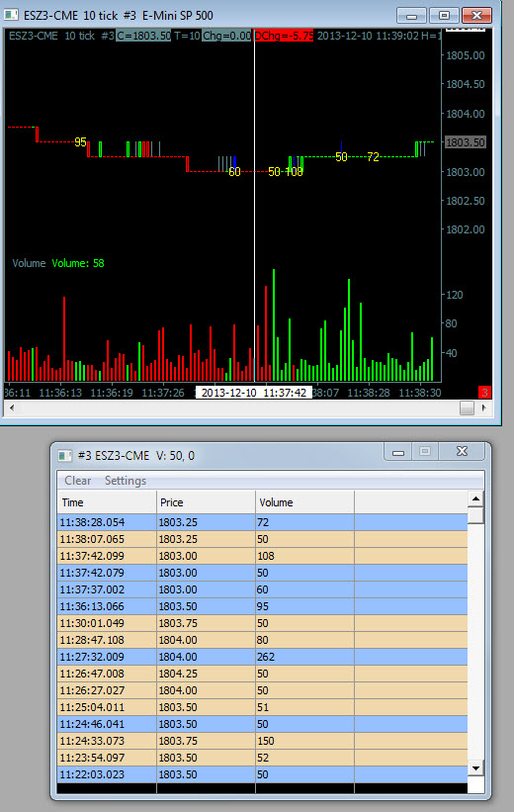This screenshot has height=812, width=514.
Task: Click the trade list scroll down arrow
Action: (x=475, y=767)
